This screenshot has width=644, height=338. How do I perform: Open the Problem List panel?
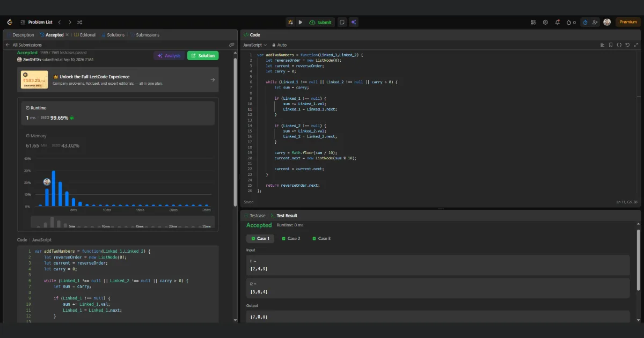coord(36,22)
